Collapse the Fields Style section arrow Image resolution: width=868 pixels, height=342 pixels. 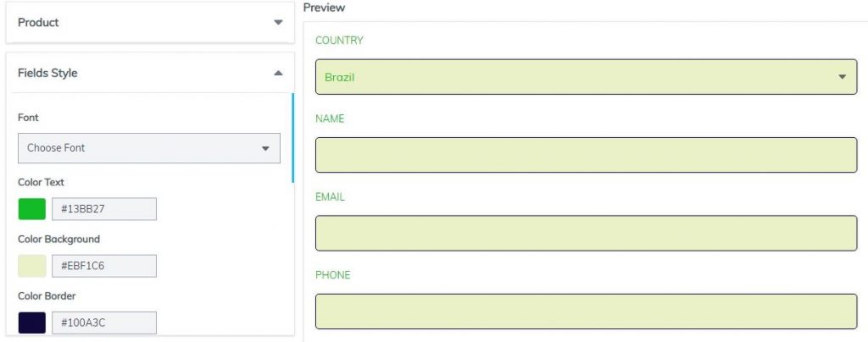(x=278, y=73)
